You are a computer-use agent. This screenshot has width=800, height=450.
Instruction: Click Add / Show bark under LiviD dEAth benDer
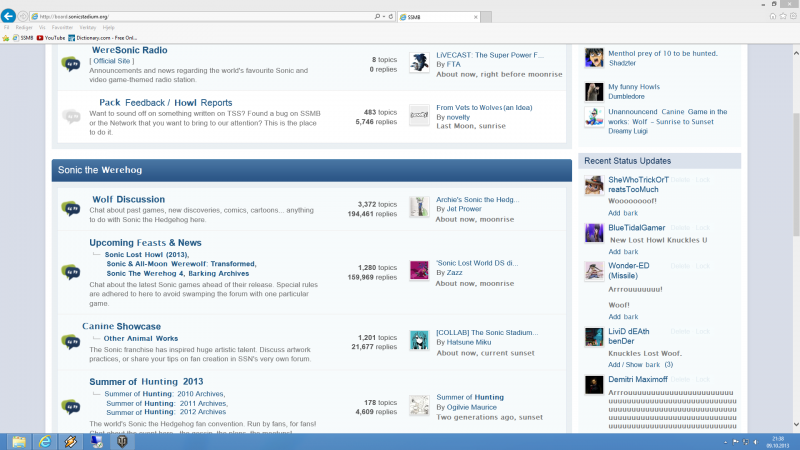click(x=640, y=365)
